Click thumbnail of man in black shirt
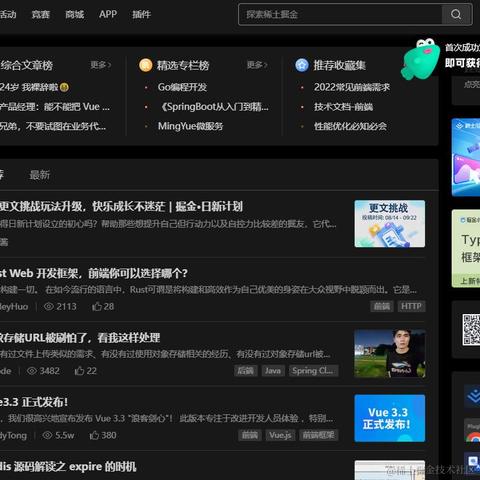This screenshot has width=480, height=480. [390, 354]
